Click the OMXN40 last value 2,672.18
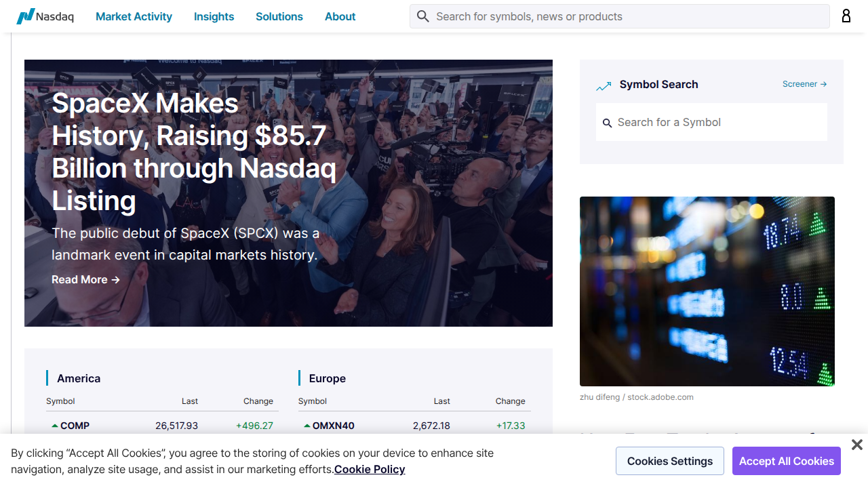The height and width of the screenshot is (488, 868). tap(431, 426)
